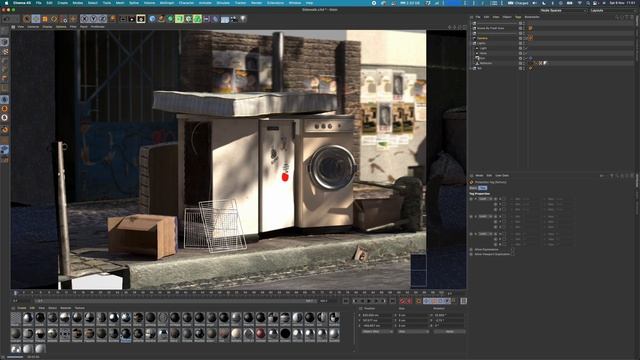This screenshot has width=640, height=360.
Task: Click Mode in Attribute Manager
Action: [479, 176]
